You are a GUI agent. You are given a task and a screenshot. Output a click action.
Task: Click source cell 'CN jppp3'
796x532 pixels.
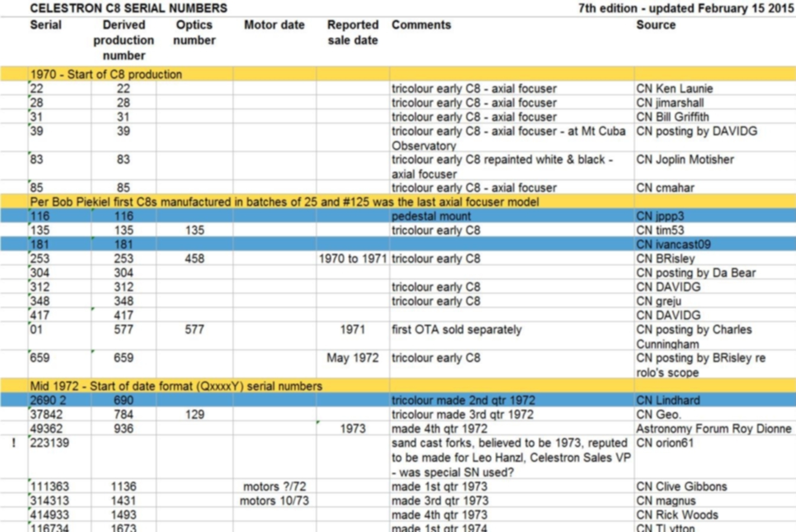pos(660,216)
